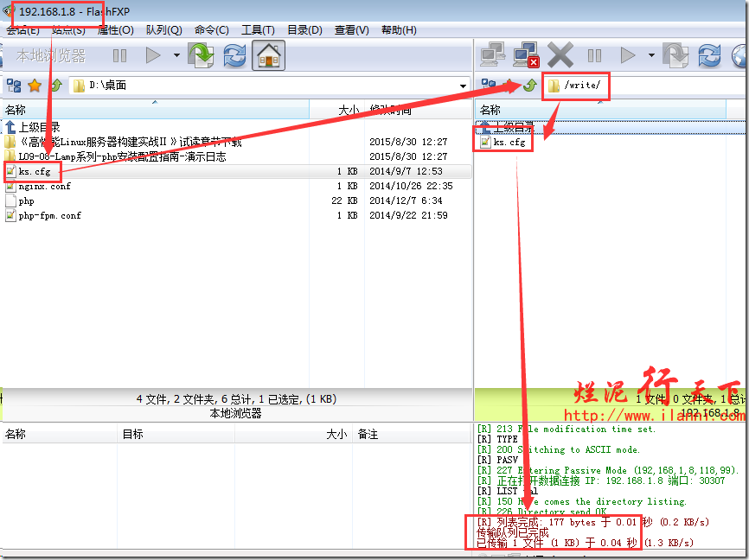The height and width of the screenshot is (560, 749).
Task: Click the 213 File modification time log line
Action: pos(566,430)
